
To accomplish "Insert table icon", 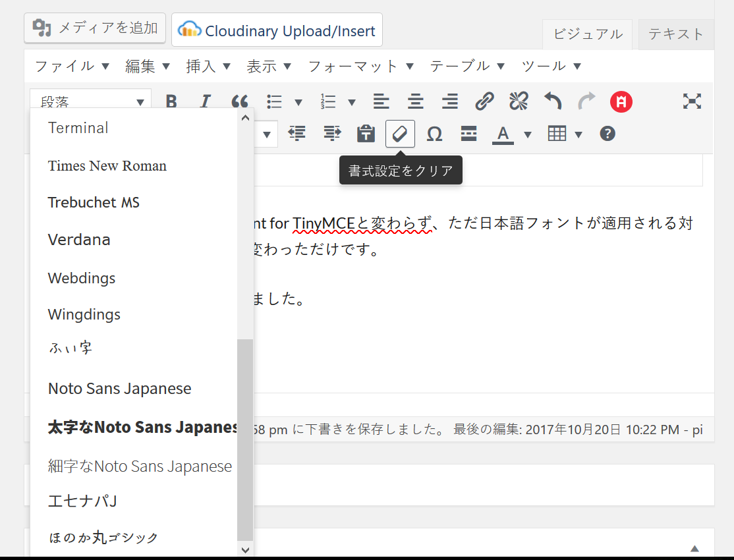I will tap(557, 134).
